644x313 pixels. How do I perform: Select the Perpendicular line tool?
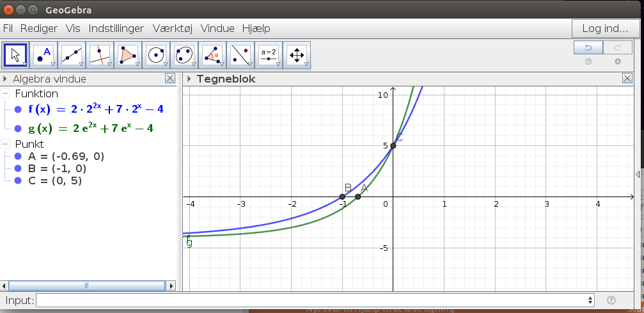pyautogui.click(x=100, y=55)
